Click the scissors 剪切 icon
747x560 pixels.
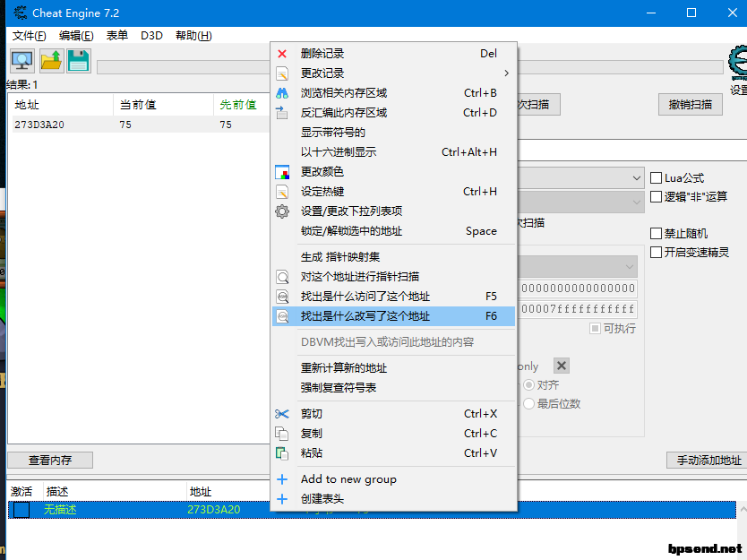282,414
